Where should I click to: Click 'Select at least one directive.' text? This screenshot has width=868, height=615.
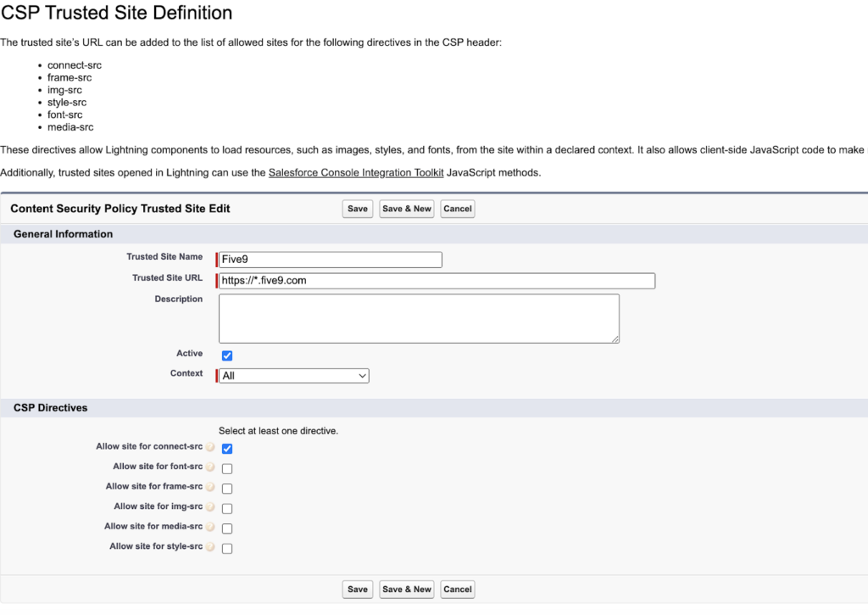[278, 431]
